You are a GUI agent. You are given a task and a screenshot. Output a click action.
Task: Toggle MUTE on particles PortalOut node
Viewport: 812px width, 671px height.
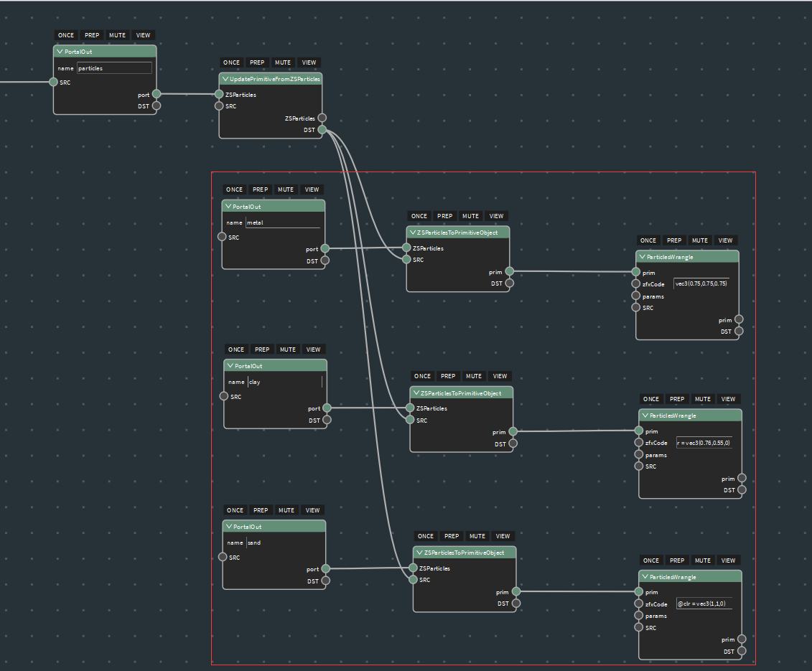118,35
